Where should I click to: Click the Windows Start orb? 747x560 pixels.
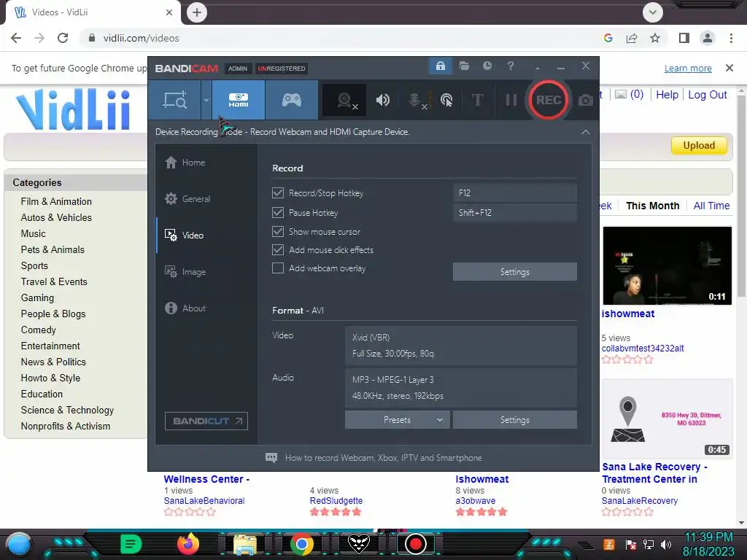pos(18,544)
